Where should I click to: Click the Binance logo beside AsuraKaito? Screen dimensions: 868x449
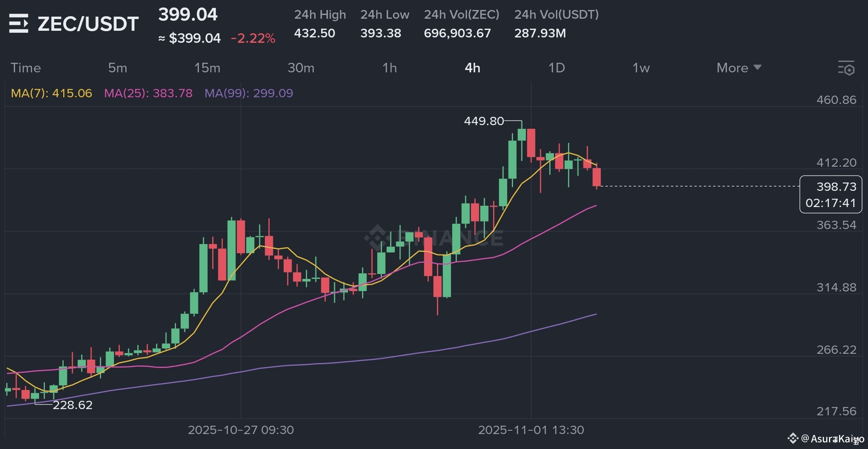(x=792, y=438)
